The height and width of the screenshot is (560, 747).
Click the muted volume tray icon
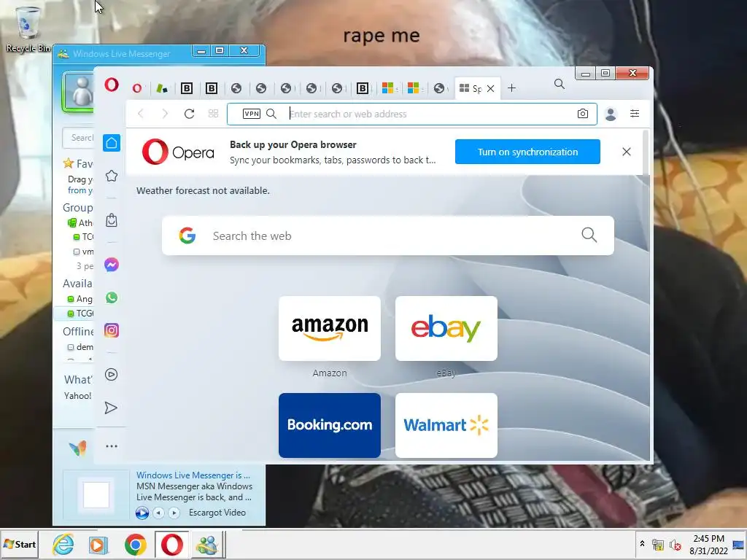pyautogui.click(x=675, y=545)
